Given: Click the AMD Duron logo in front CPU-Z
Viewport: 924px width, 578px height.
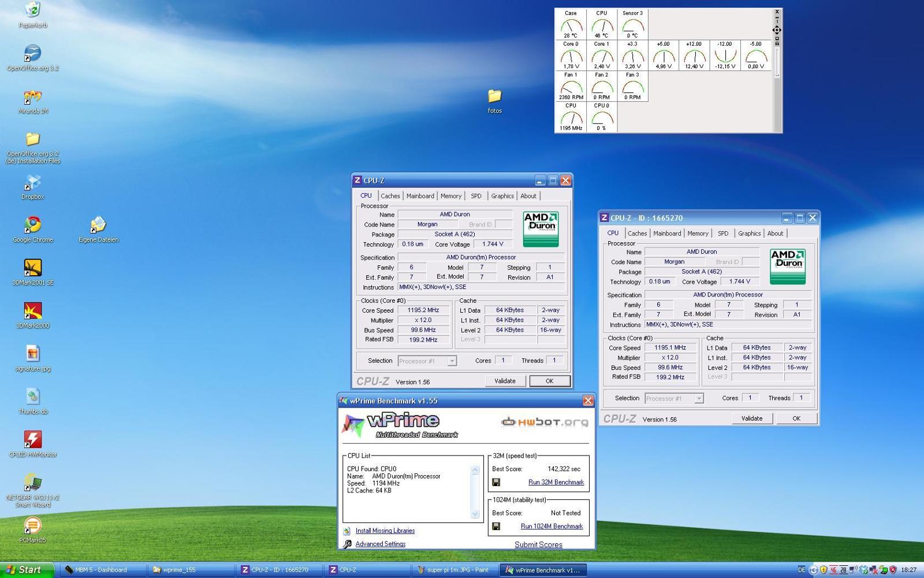Looking at the screenshot, I should click(541, 229).
